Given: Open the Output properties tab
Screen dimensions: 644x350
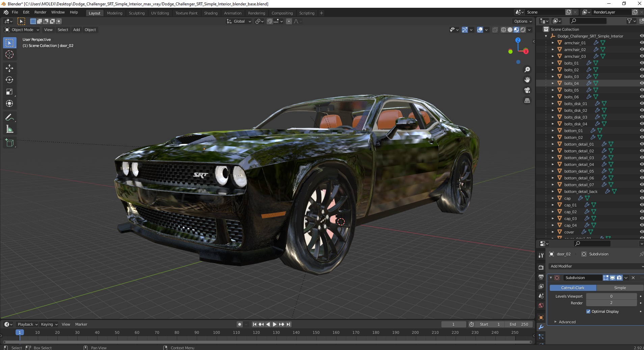Looking at the screenshot, I should 541,277.
